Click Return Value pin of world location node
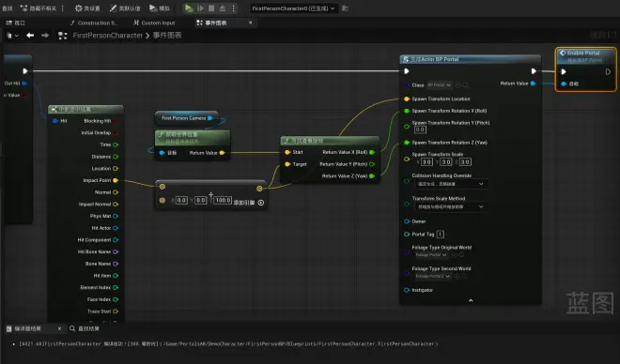The image size is (620, 364). point(222,153)
